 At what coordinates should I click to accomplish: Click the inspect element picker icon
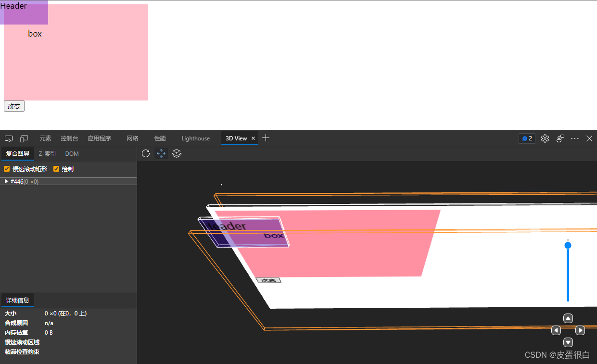(x=9, y=138)
